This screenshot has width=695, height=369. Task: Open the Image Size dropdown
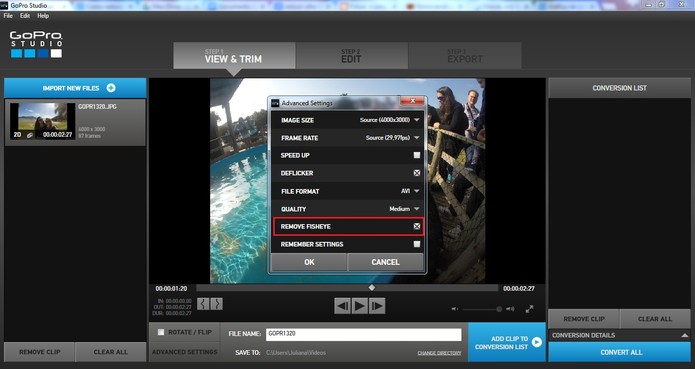tap(388, 120)
